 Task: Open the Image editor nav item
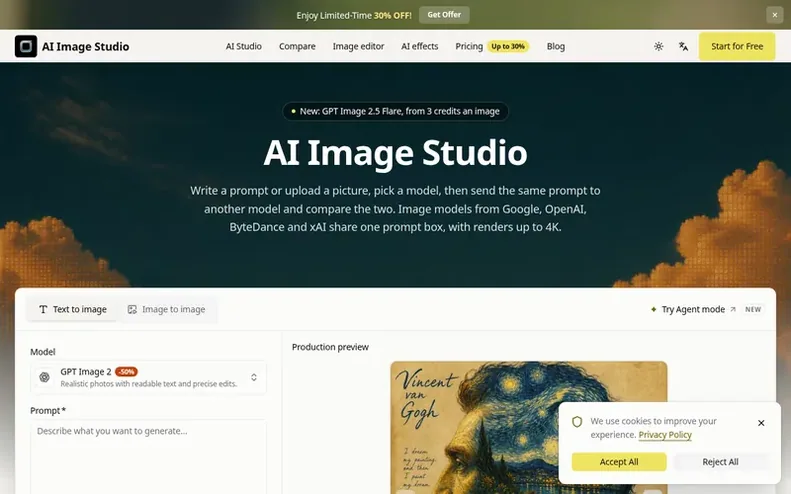coord(358,46)
